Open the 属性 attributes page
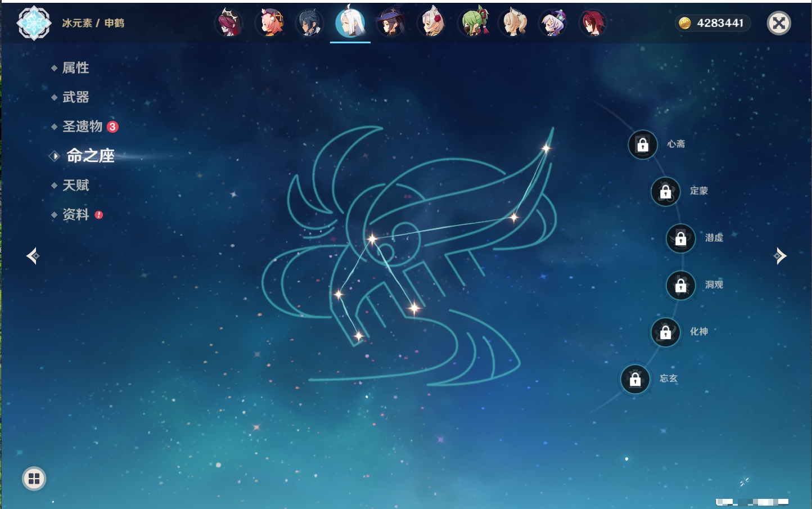 75,68
